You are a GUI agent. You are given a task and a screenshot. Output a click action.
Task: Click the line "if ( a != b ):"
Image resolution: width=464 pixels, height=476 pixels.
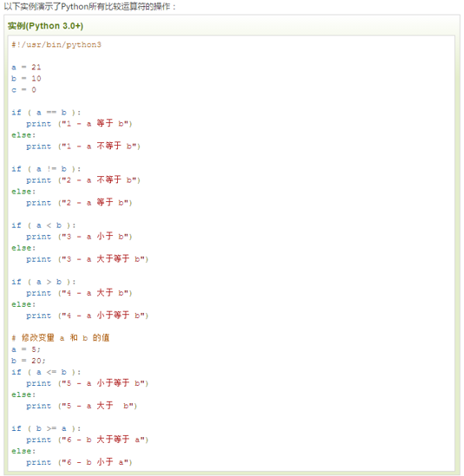coord(46,169)
